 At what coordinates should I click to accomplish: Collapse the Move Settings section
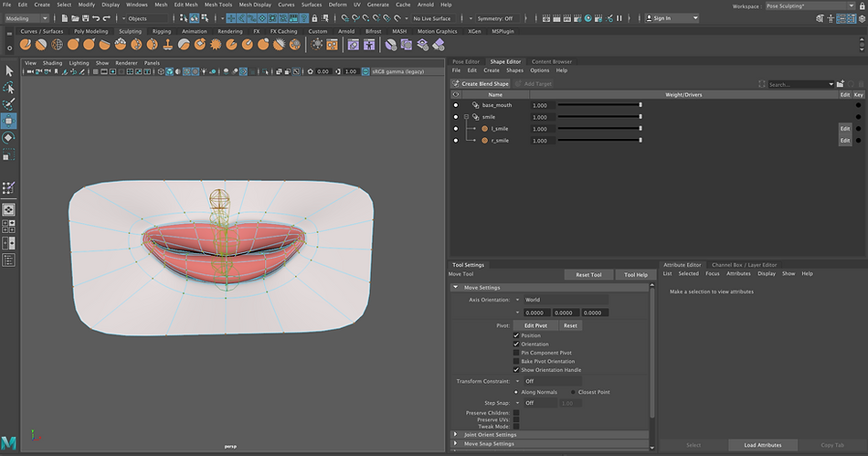(456, 288)
